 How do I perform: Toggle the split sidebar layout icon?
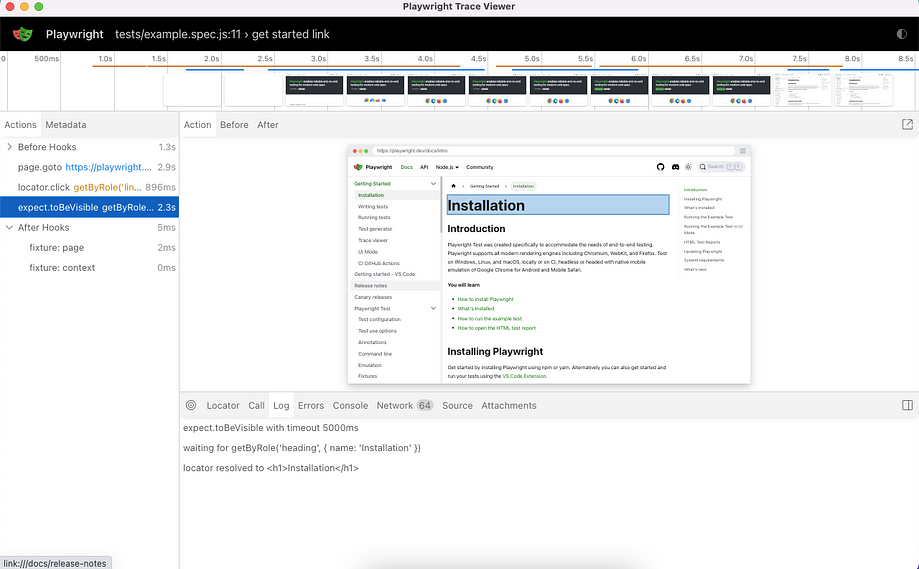click(x=907, y=405)
